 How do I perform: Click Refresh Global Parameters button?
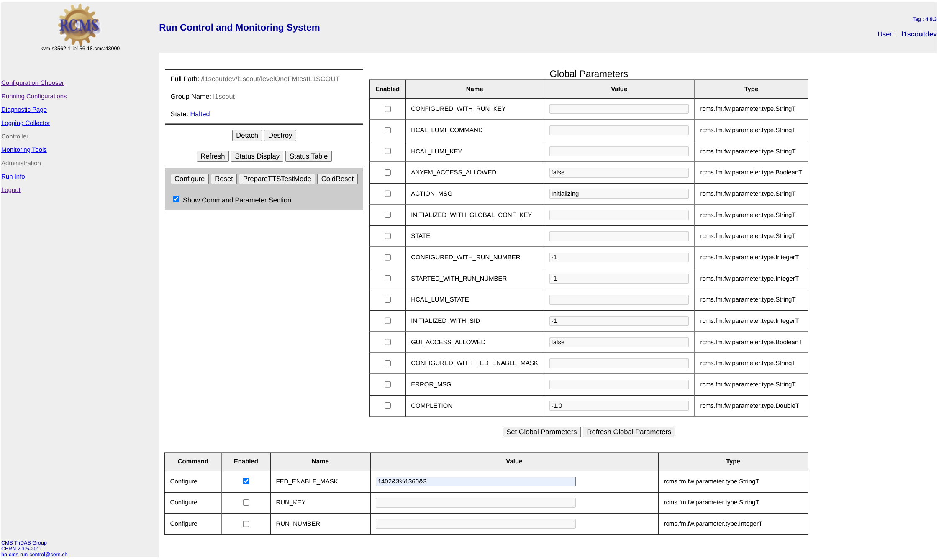tap(629, 432)
